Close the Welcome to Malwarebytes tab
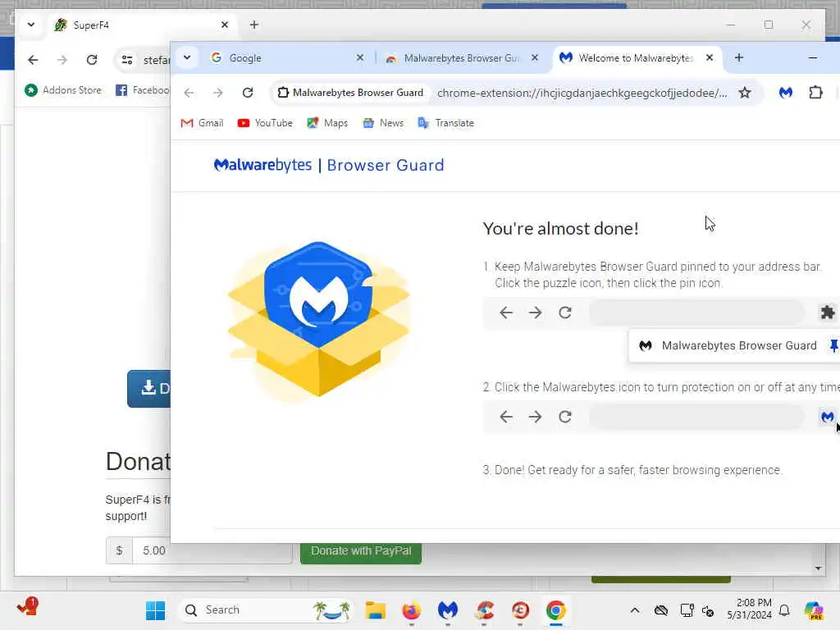Screen dimensions: 840x630 tap(710, 57)
